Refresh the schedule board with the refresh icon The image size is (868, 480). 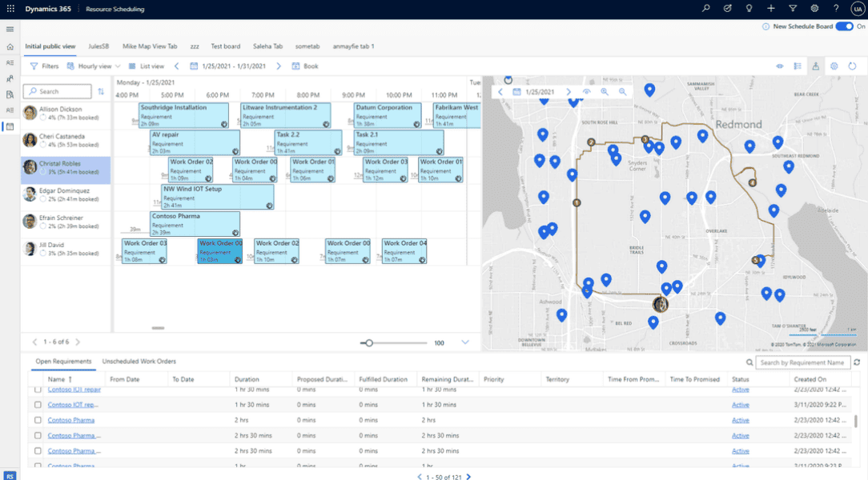pos(851,66)
